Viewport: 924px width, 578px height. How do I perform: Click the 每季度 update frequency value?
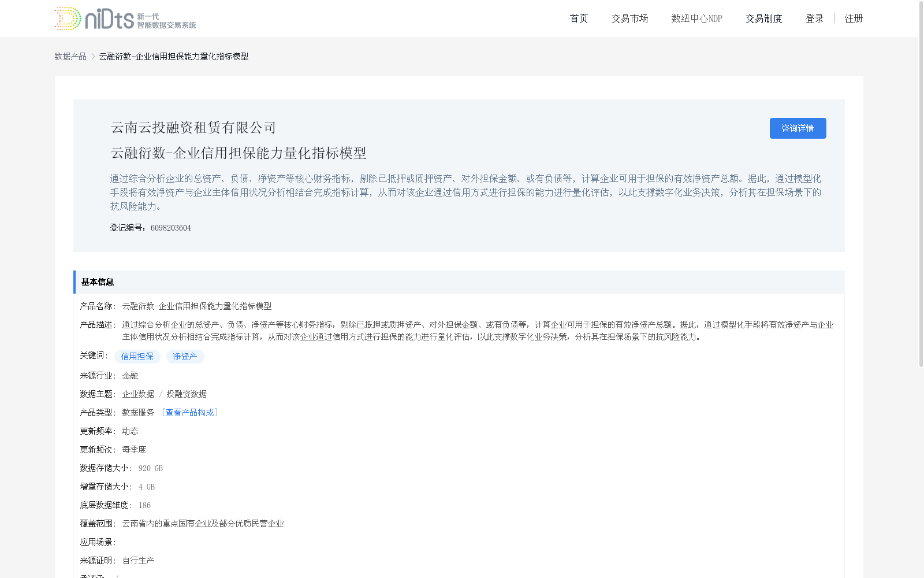pyautogui.click(x=134, y=450)
